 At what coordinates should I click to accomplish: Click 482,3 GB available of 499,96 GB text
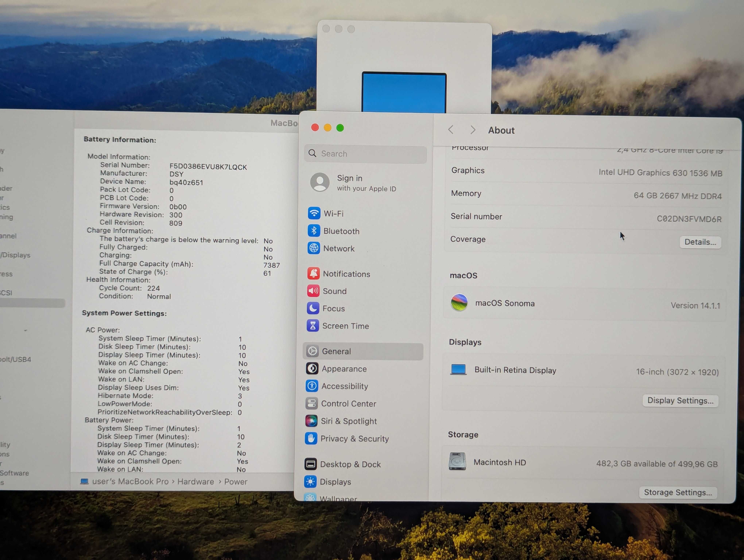(656, 464)
